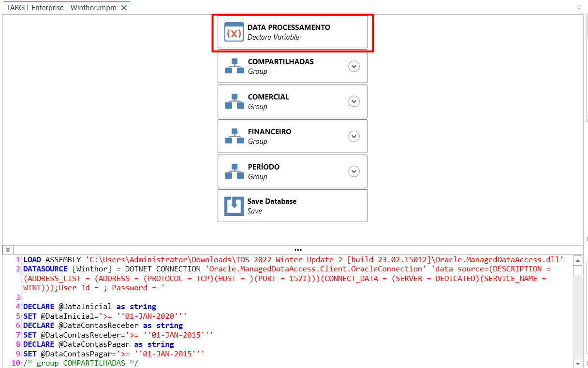Click the FINANCEIRO group hierarchy icon
The height and width of the screenshot is (368, 588).
[x=235, y=136]
